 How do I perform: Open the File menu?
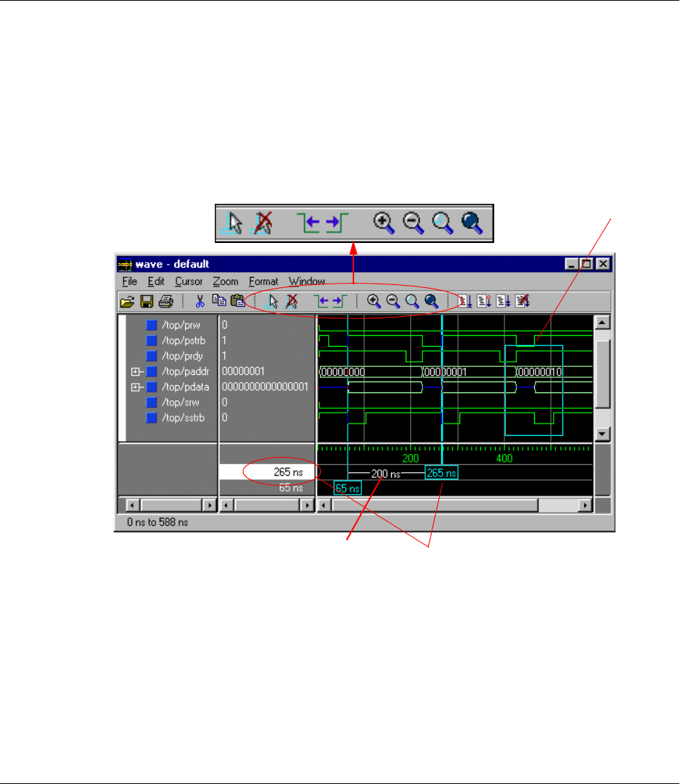pos(130,281)
